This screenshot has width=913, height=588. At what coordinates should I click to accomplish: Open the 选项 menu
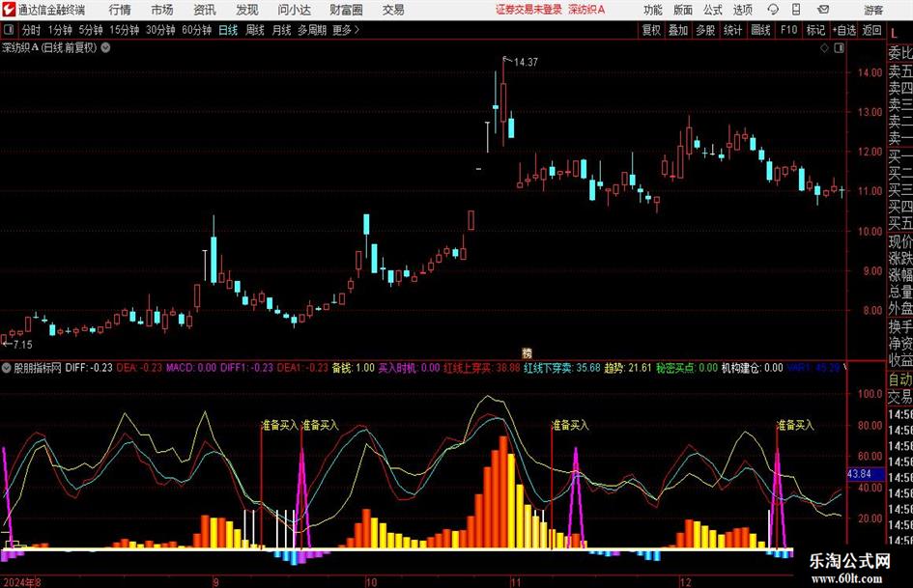pos(742,10)
